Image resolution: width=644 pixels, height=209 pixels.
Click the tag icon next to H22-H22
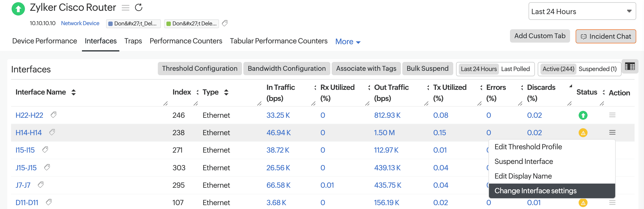[x=53, y=115]
